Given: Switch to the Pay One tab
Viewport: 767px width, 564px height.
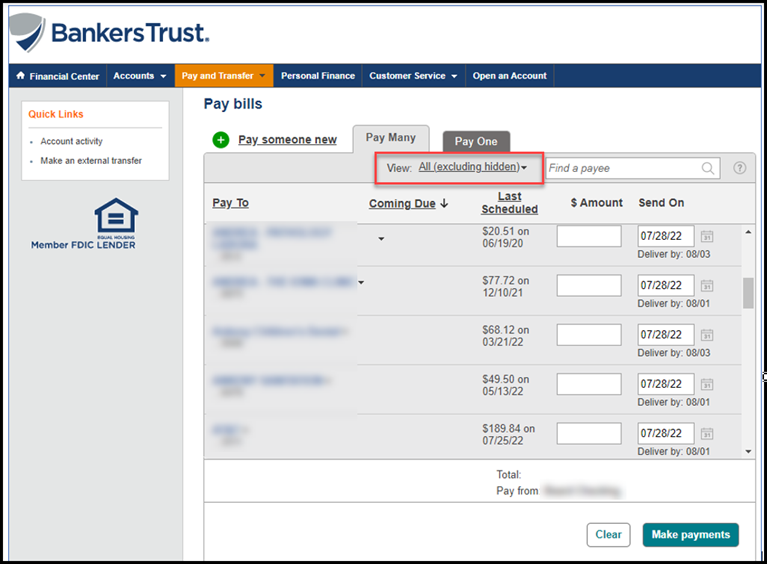Looking at the screenshot, I should (476, 141).
